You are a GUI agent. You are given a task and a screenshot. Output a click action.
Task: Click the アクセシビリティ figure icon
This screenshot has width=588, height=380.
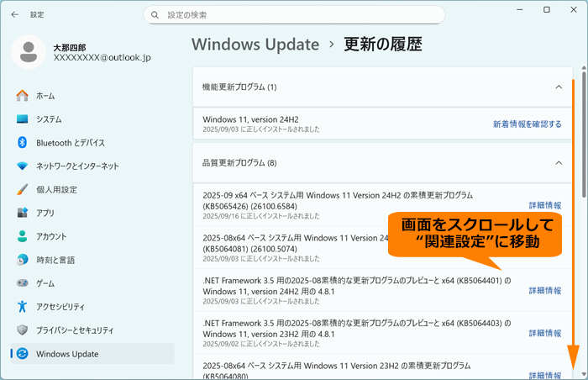click(22, 306)
